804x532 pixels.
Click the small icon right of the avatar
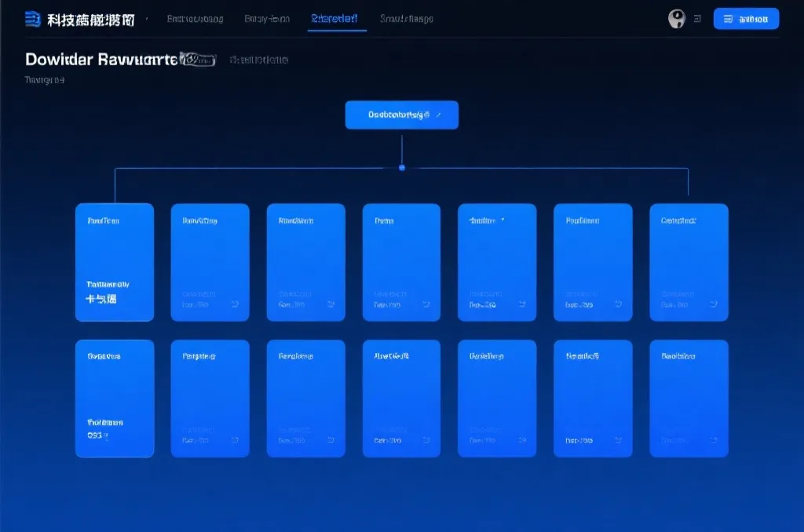point(696,20)
